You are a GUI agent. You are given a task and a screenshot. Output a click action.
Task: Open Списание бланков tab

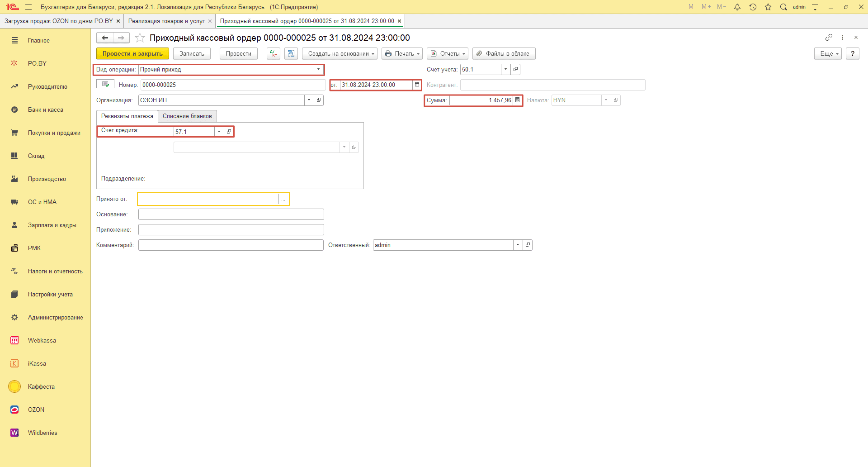point(187,116)
